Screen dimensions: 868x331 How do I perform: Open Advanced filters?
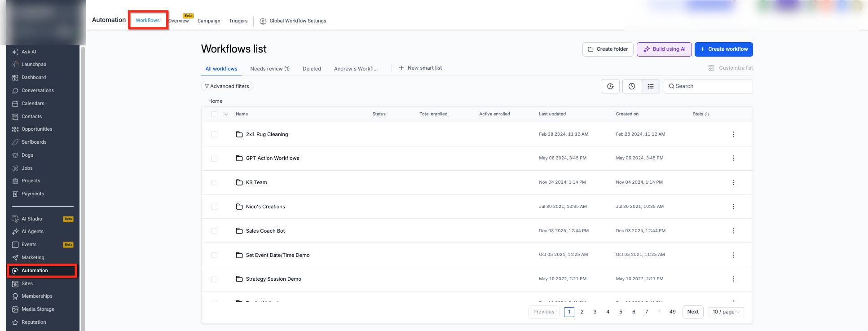[227, 86]
